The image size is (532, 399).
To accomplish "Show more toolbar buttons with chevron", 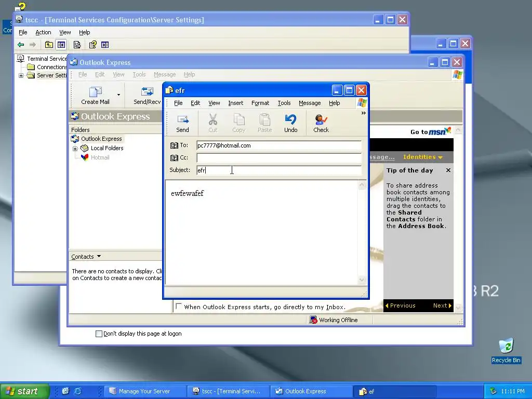I will [x=363, y=113].
